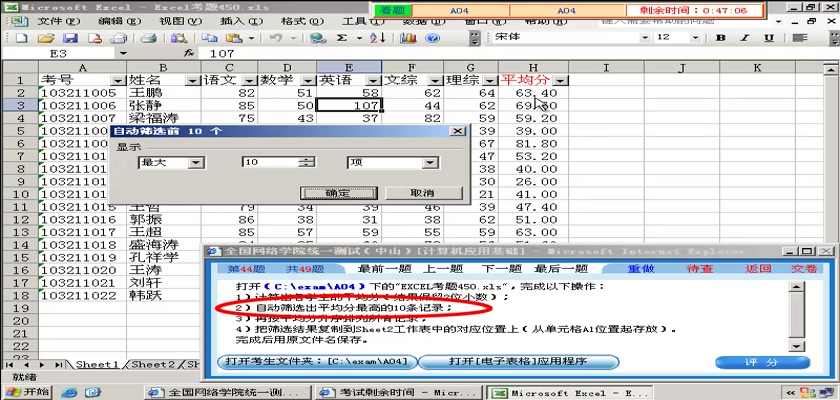Viewport: 840px width, 400px height.
Task: Create a new workbook with New icon
Action: [21, 38]
